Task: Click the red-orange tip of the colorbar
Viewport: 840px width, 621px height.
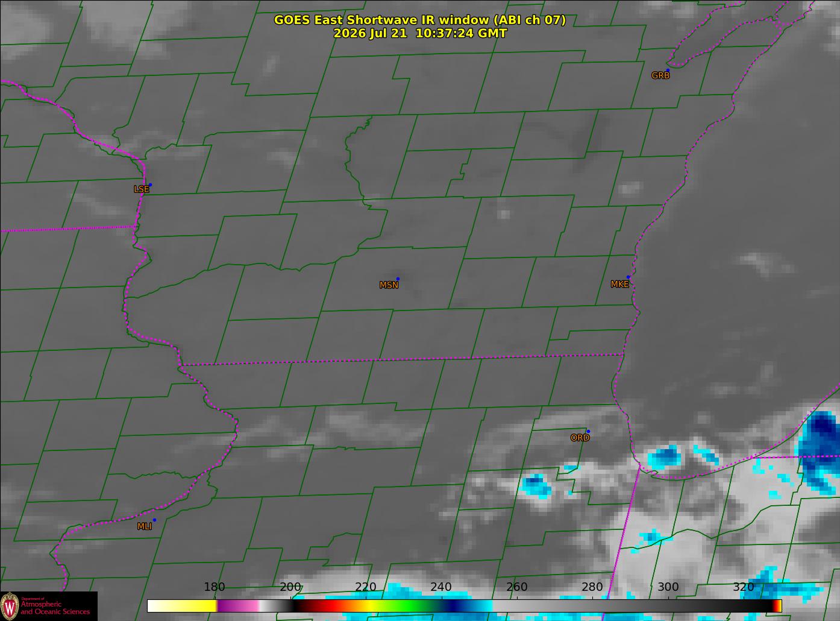Action: tap(777, 605)
